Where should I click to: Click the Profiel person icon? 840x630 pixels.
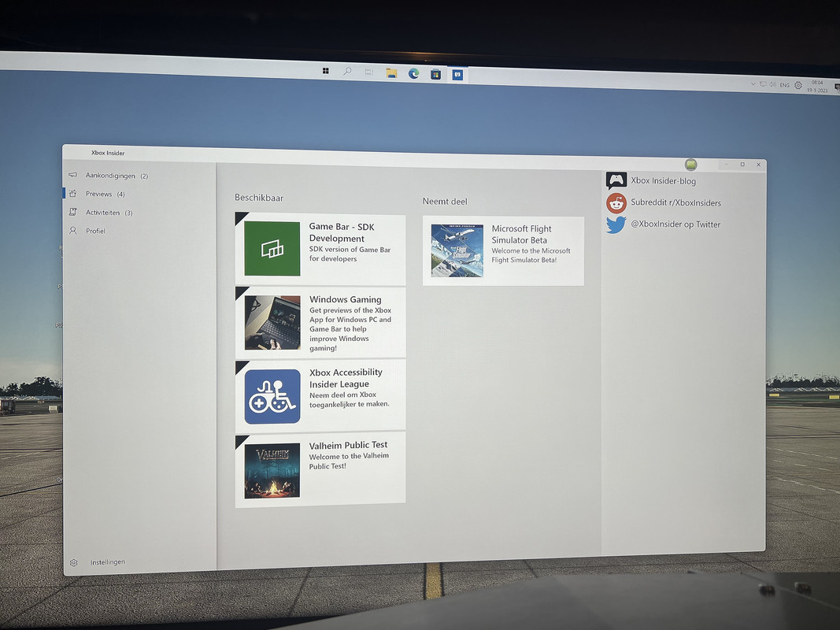(73, 231)
